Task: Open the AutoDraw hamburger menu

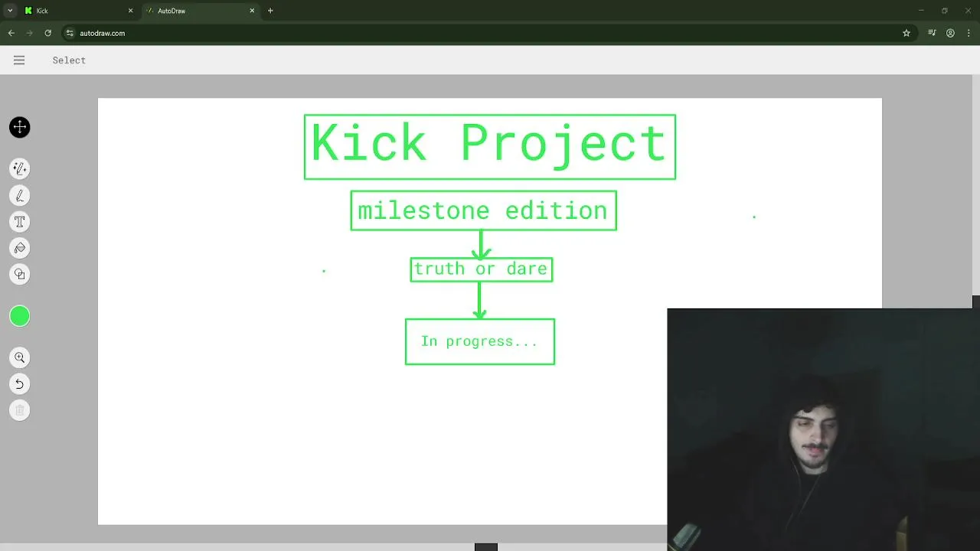Action: pos(19,60)
